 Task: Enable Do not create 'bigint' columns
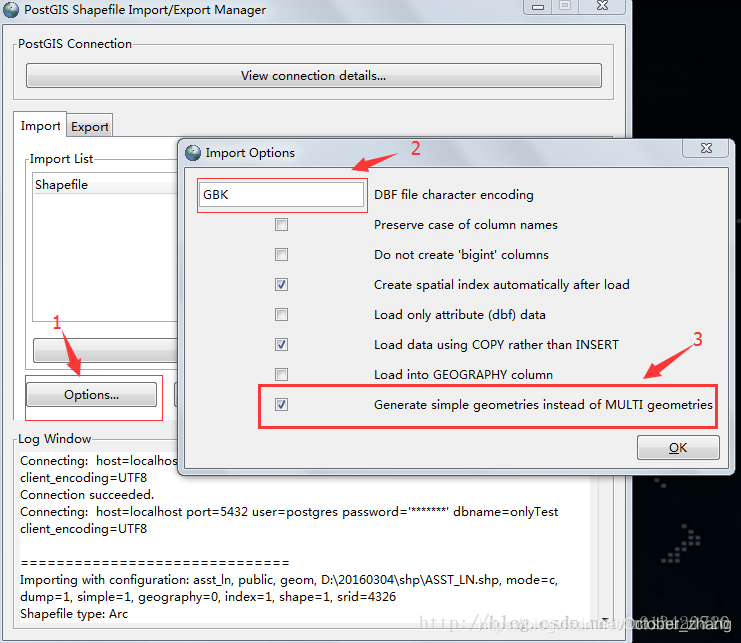tap(281, 255)
